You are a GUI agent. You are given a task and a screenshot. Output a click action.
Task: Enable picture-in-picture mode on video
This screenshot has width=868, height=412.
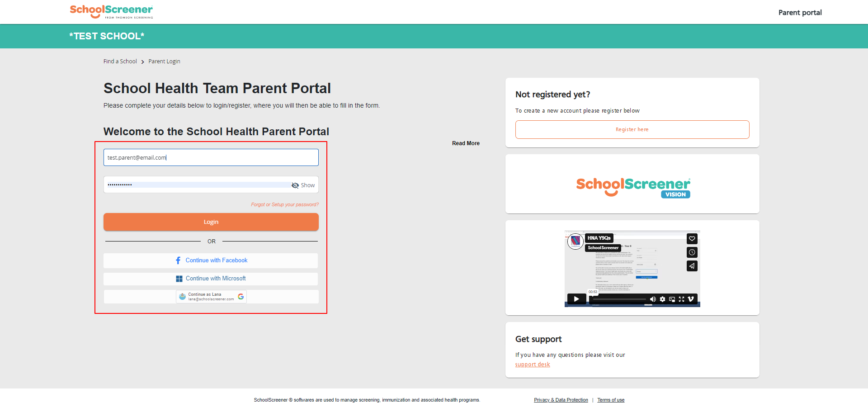672,299
